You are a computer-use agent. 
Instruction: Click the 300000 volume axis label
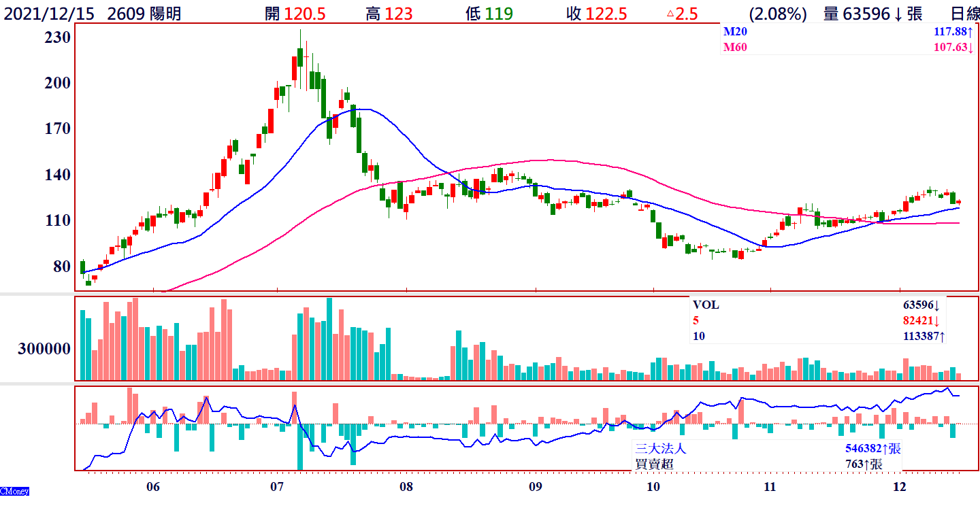pyautogui.click(x=44, y=349)
